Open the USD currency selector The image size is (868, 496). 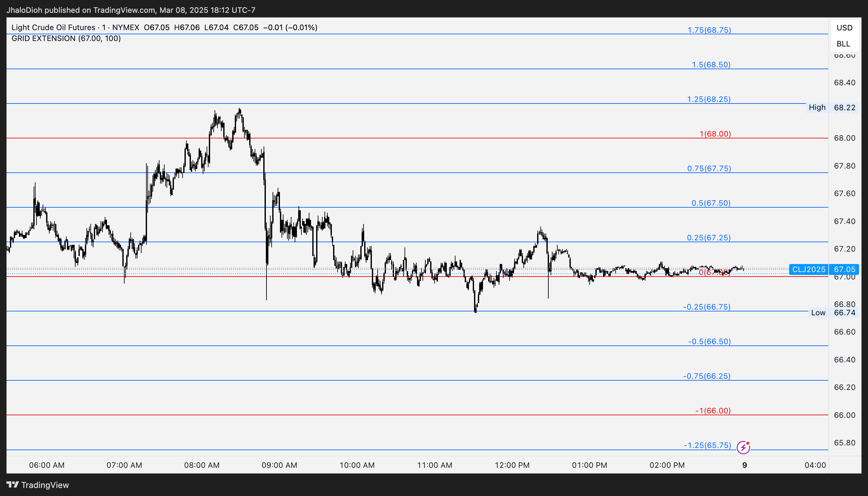(845, 28)
